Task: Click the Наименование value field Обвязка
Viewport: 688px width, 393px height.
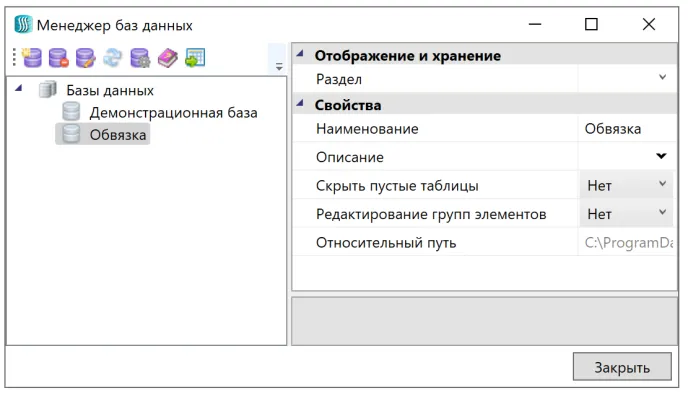Action: [x=627, y=129]
